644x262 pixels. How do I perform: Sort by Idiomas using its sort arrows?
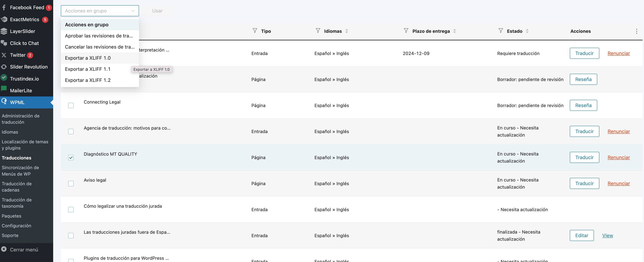click(347, 31)
